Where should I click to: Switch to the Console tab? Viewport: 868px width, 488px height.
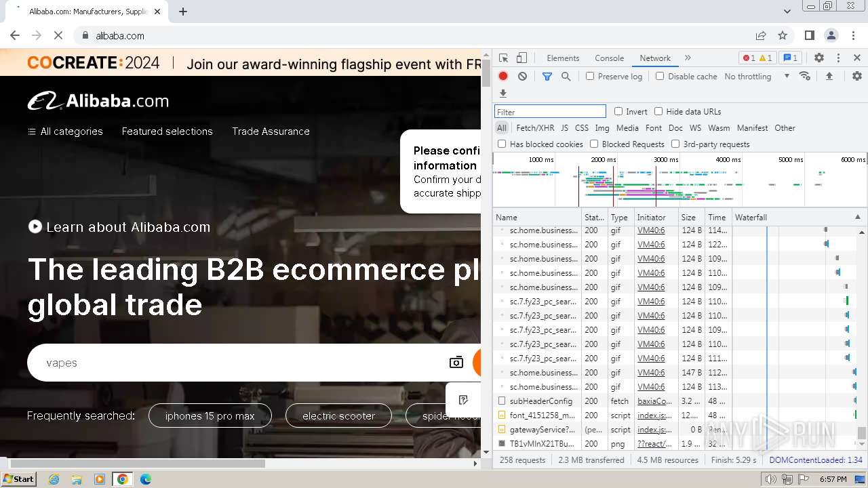coord(609,58)
